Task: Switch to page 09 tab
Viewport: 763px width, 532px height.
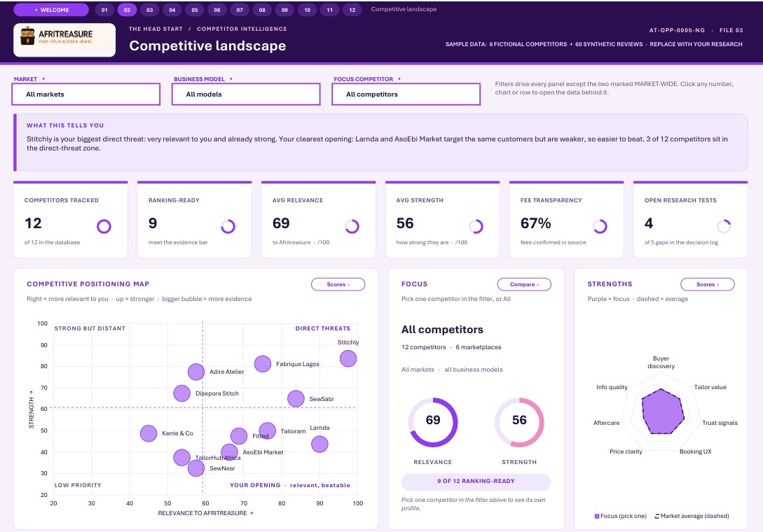Action: pyautogui.click(x=284, y=10)
